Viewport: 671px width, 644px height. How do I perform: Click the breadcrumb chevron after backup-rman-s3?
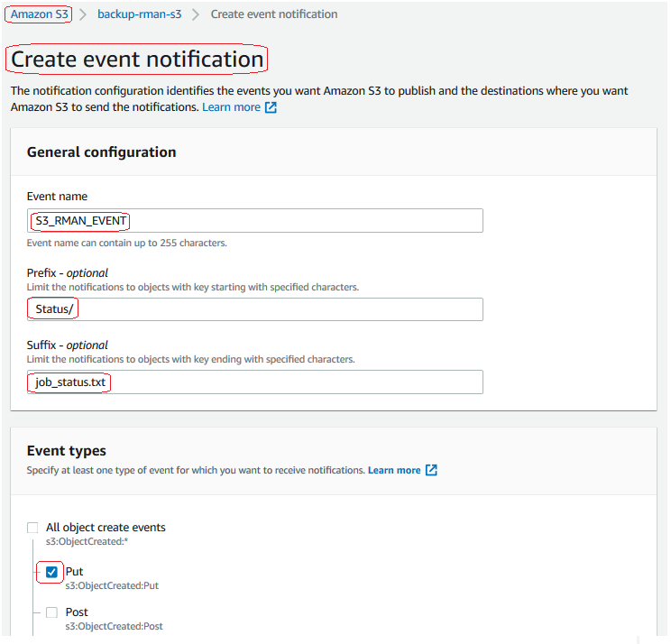[196, 14]
